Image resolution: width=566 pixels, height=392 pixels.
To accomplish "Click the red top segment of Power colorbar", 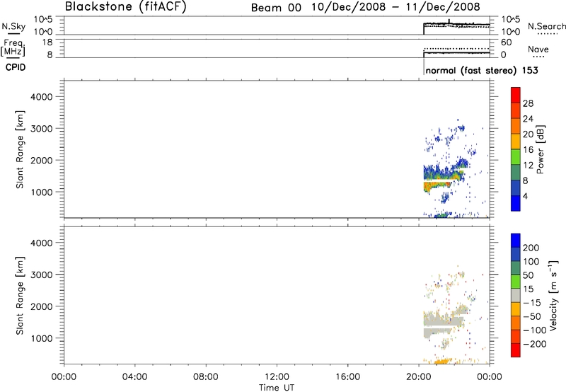I will [516, 95].
